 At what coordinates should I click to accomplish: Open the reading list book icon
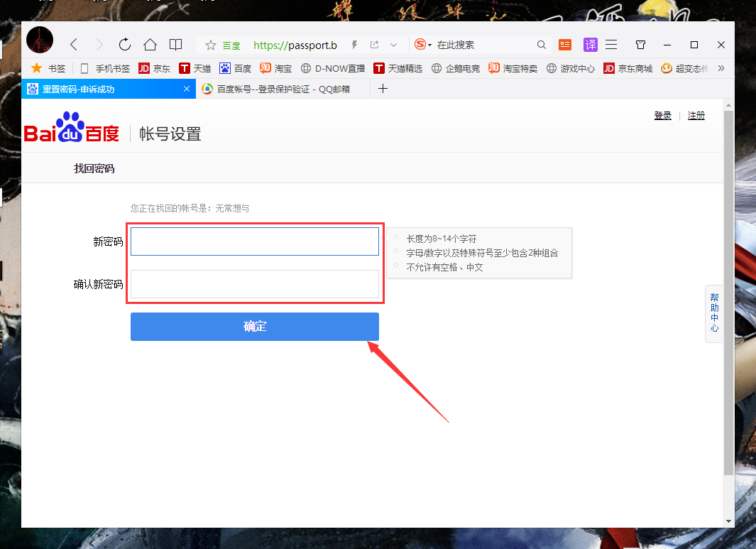(x=176, y=44)
